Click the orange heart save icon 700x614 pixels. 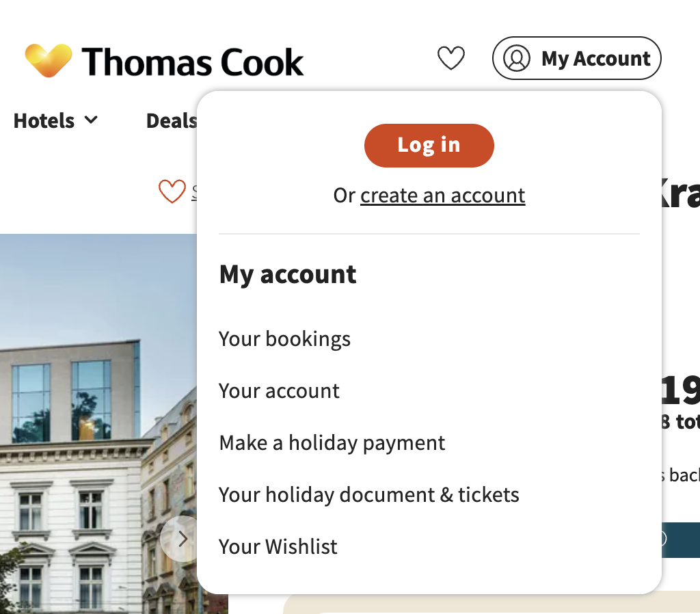tap(172, 192)
